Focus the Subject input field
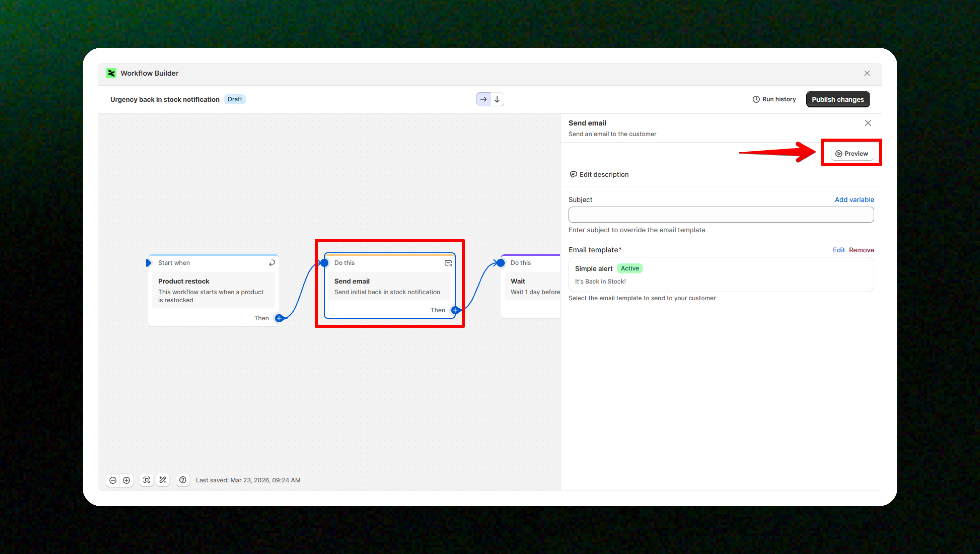The width and height of the screenshot is (980, 554). click(x=721, y=215)
